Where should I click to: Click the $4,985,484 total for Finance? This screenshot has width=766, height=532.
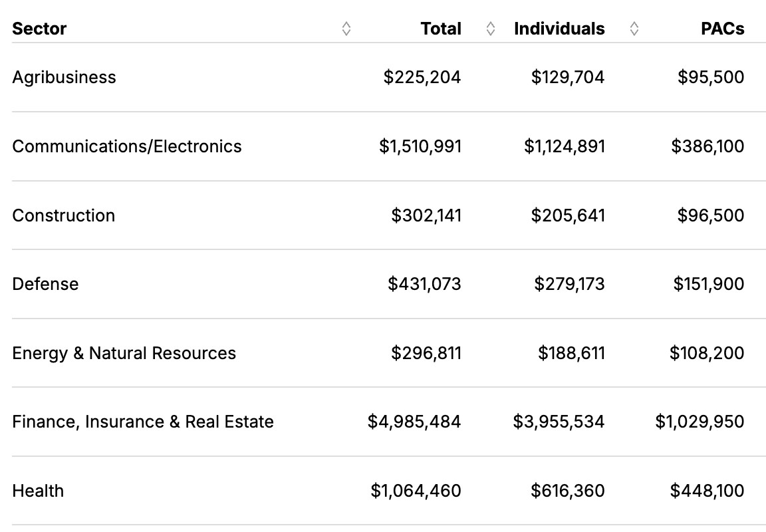414,422
